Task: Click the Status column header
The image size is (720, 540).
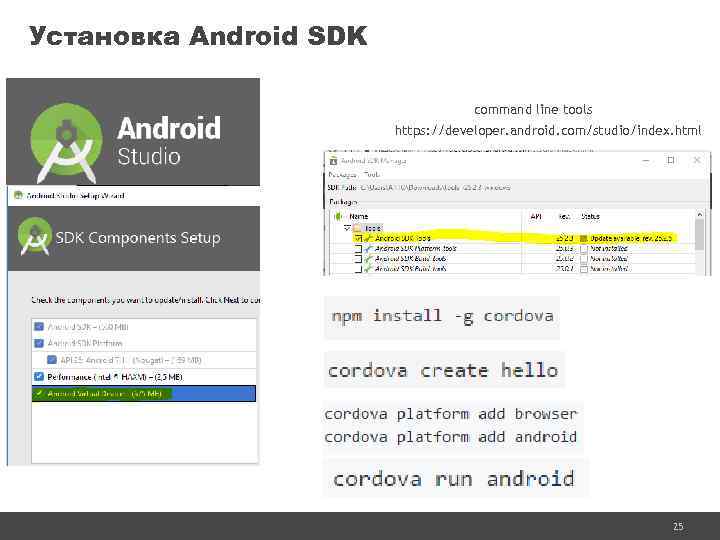Action: pyautogui.click(x=590, y=216)
